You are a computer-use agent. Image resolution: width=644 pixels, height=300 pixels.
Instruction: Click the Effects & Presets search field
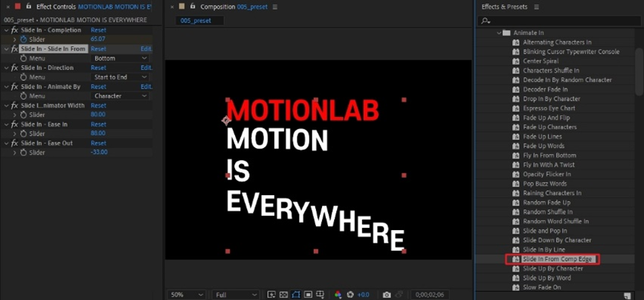[559, 21]
